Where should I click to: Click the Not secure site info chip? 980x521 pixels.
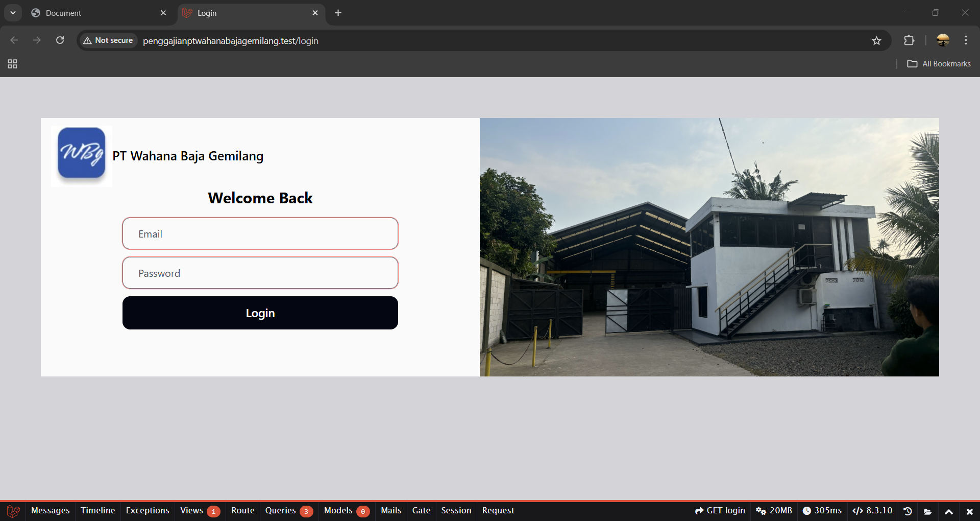[x=108, y=40]
